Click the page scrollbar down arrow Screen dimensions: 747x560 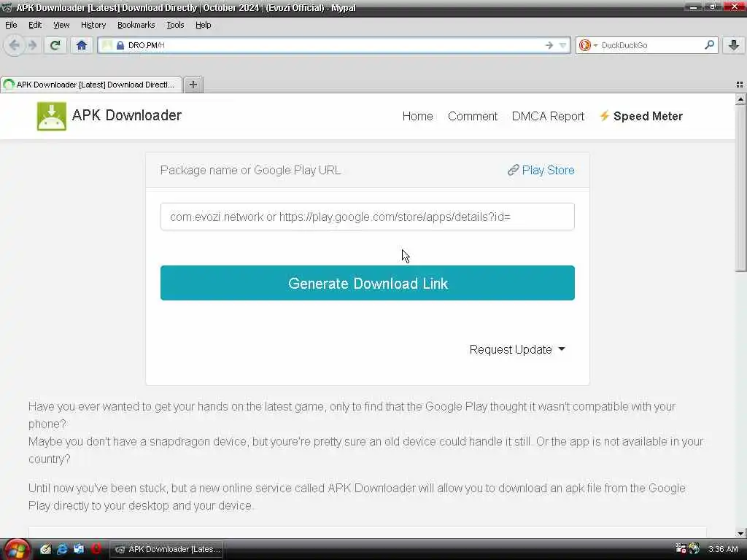pos(740,533)
